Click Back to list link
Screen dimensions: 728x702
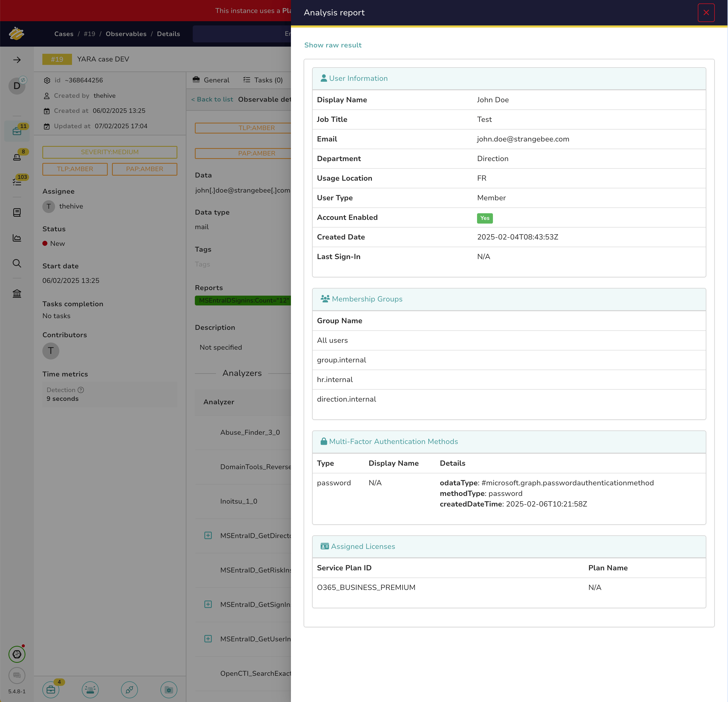pos(212,99)
